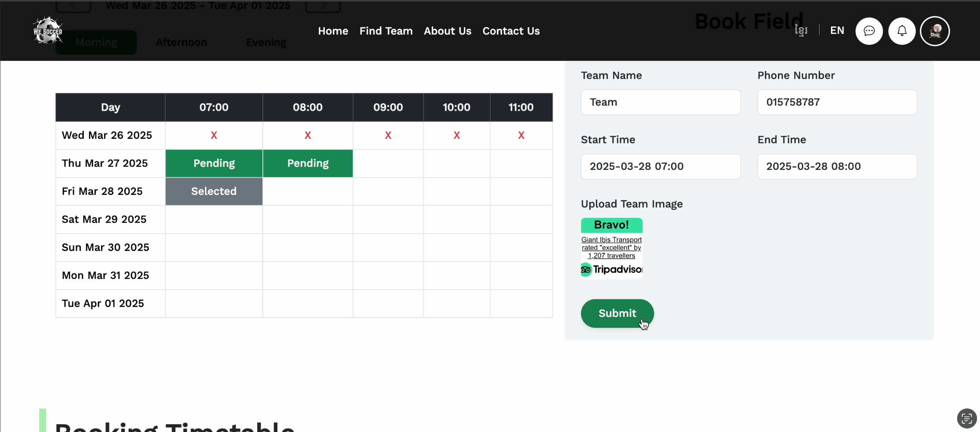Image resolution: width=980 pixels, height=432 pixels.
Task: Open the user profile avatar
Action: click(x=935, y=31)
